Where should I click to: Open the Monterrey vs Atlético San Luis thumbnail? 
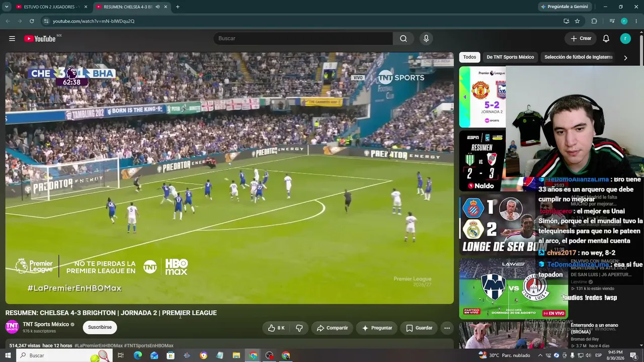click(513, 289)
